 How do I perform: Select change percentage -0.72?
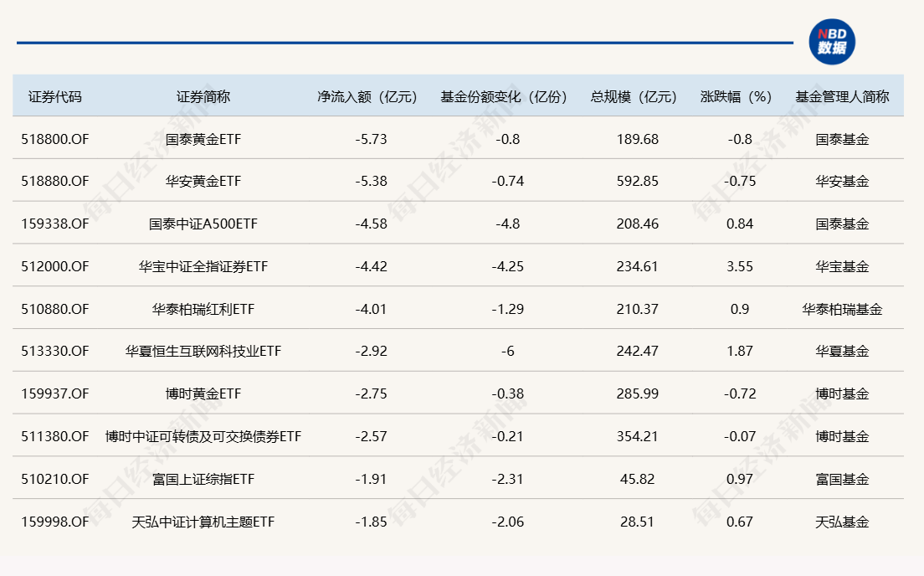740,393
